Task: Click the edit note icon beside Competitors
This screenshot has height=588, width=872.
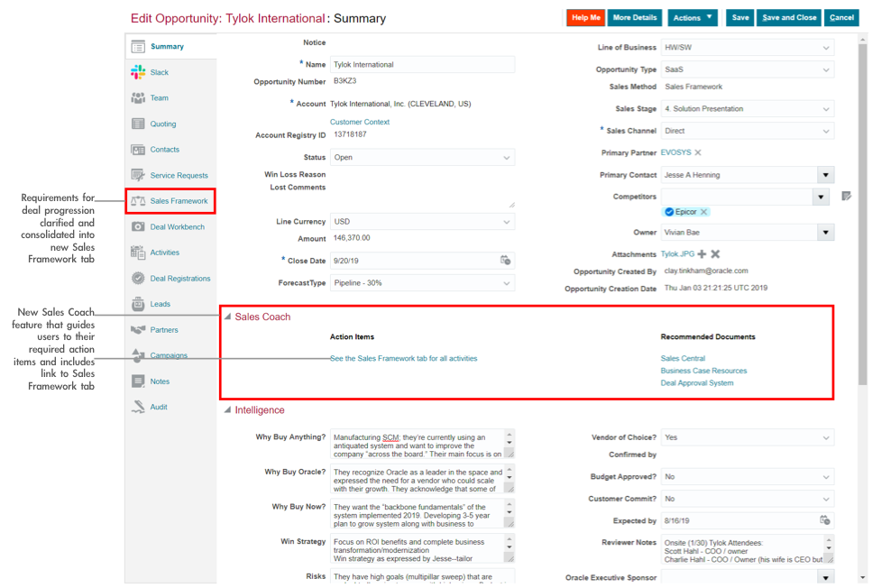Action: coord(847,196)
